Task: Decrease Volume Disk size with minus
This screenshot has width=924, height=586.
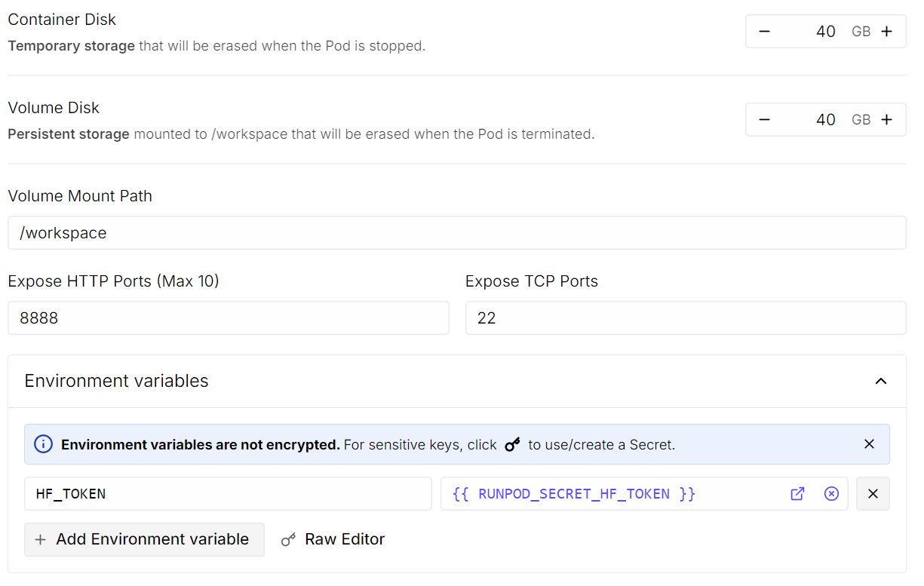Action: point(764,120)
